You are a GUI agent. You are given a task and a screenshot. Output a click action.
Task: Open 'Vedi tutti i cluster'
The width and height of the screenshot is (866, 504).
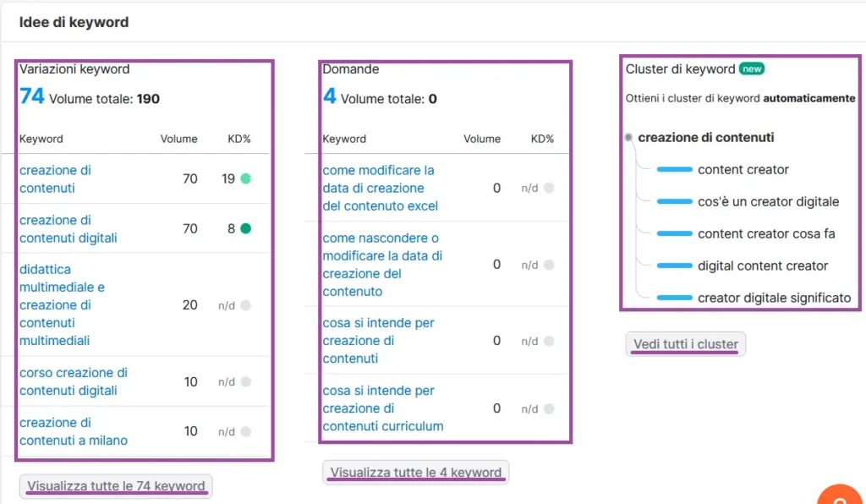[685, 344]
